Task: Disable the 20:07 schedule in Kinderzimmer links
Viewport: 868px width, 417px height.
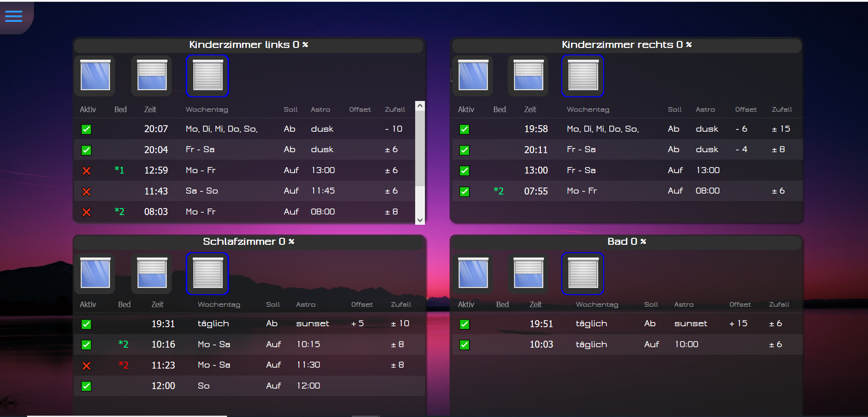Action: [x=87, y=129]
